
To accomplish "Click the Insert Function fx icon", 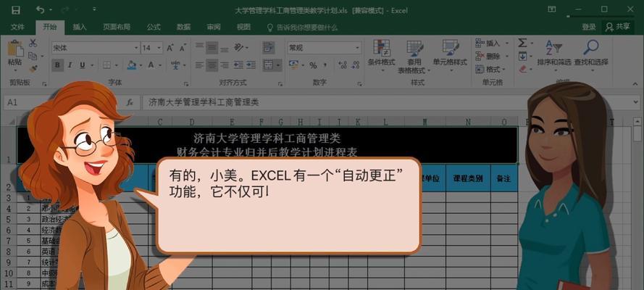I will [130, 102].
